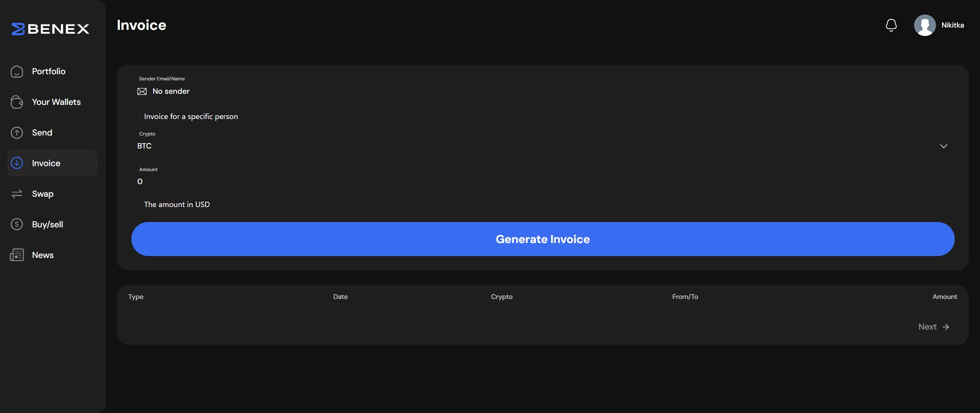Go to Portfolio page

click(x=49, y=71)
